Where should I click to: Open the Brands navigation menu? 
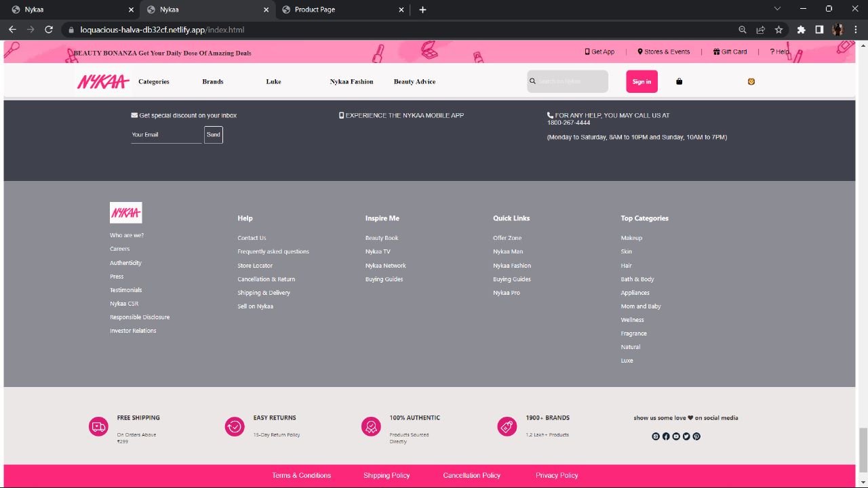[213, 81]
